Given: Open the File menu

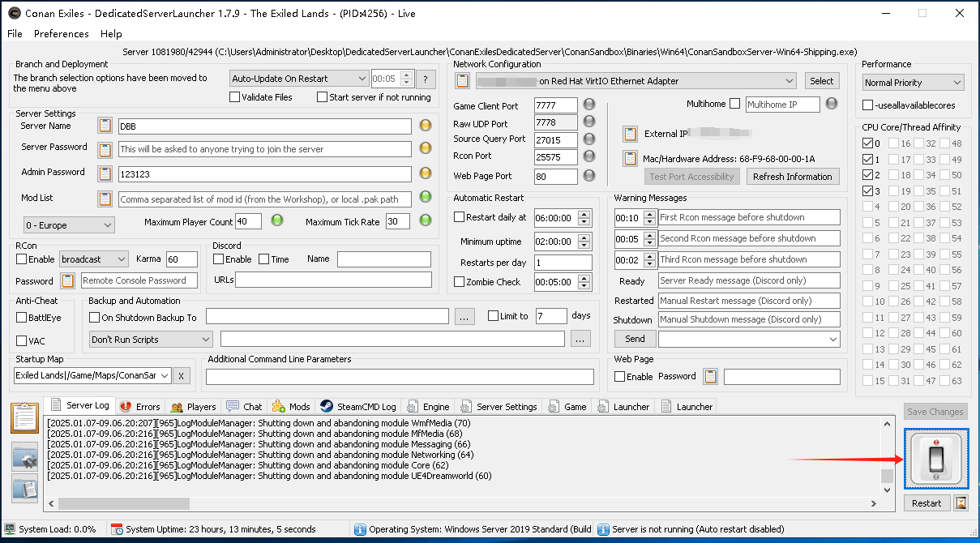Looking at the screenshot, I should click(15, 34).
